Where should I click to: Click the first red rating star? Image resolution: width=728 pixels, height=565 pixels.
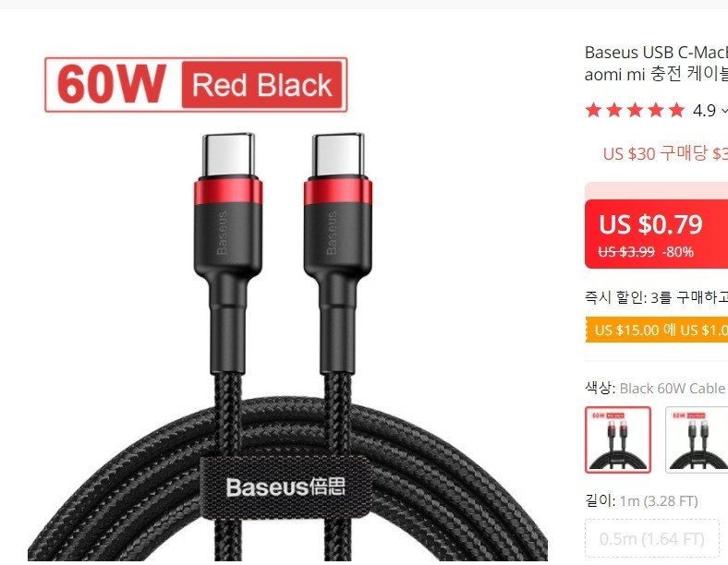[593, 111]
